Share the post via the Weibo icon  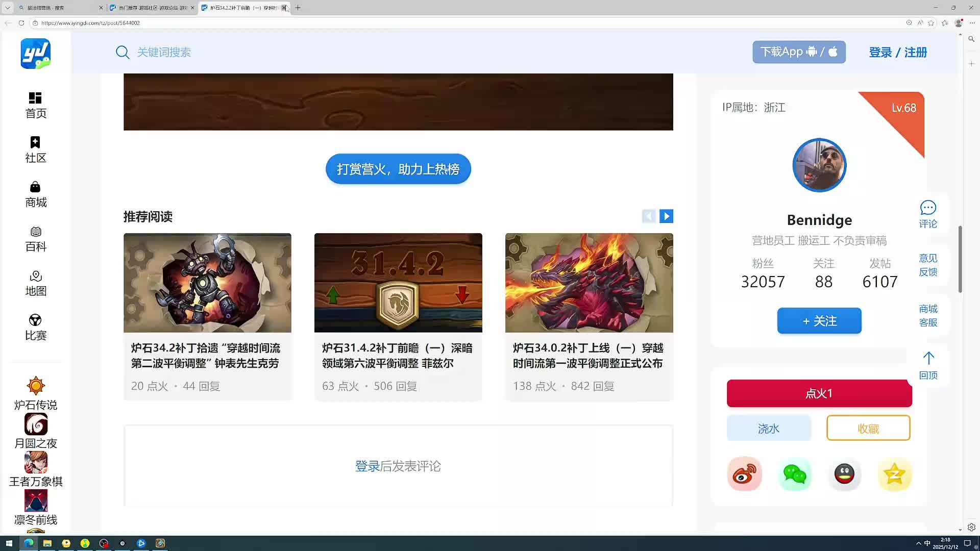point(744,474)
